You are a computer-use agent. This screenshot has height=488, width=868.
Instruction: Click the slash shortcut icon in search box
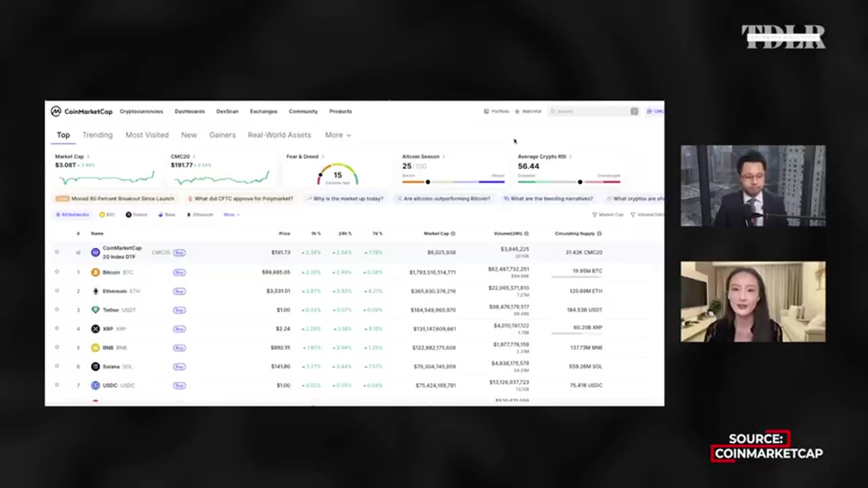pos(634,111)
